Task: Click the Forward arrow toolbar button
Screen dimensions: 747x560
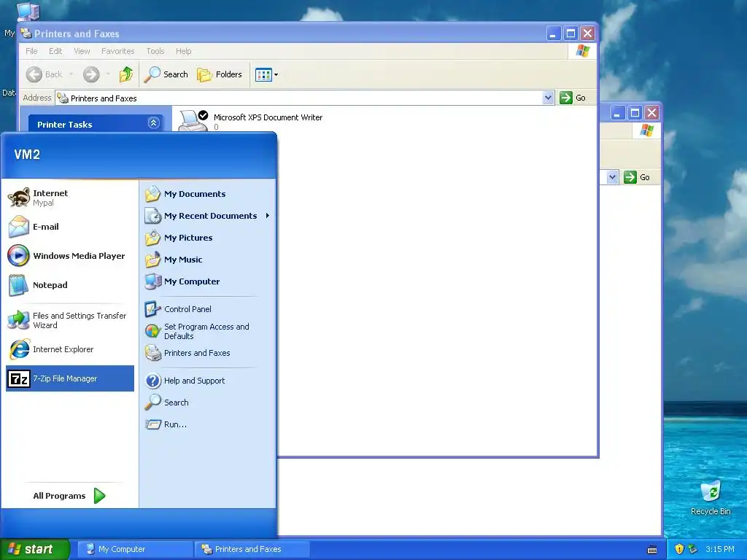Action: pyautogui.click(x=91, y=74)
